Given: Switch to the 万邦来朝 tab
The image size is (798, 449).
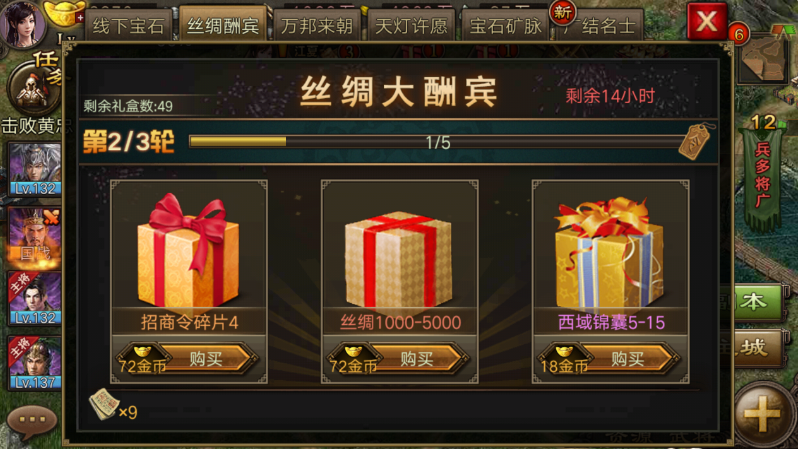Looking at the screenshot, I should click(317, 25).
